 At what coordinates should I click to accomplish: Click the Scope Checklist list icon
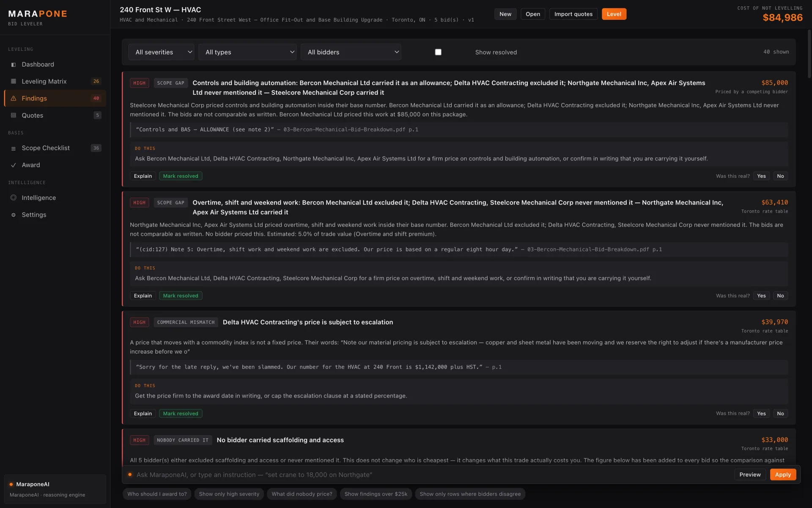(14, 148)
